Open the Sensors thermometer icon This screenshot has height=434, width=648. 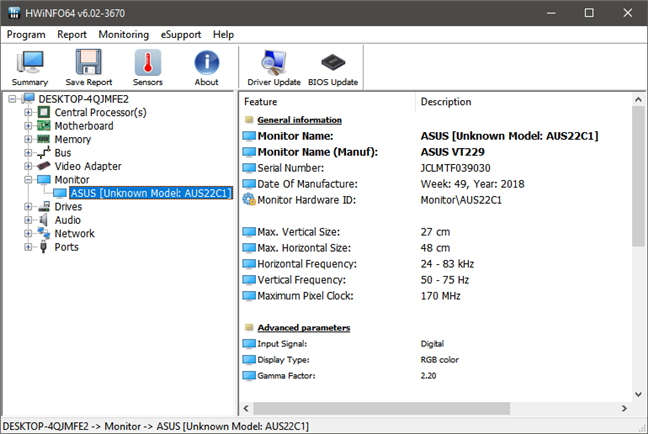(x=148, y=62)
